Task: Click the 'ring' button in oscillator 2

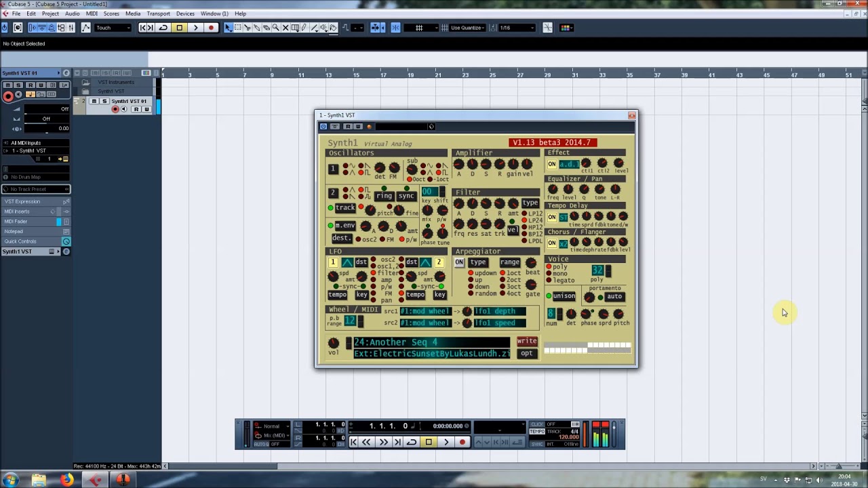Action: 384,196
